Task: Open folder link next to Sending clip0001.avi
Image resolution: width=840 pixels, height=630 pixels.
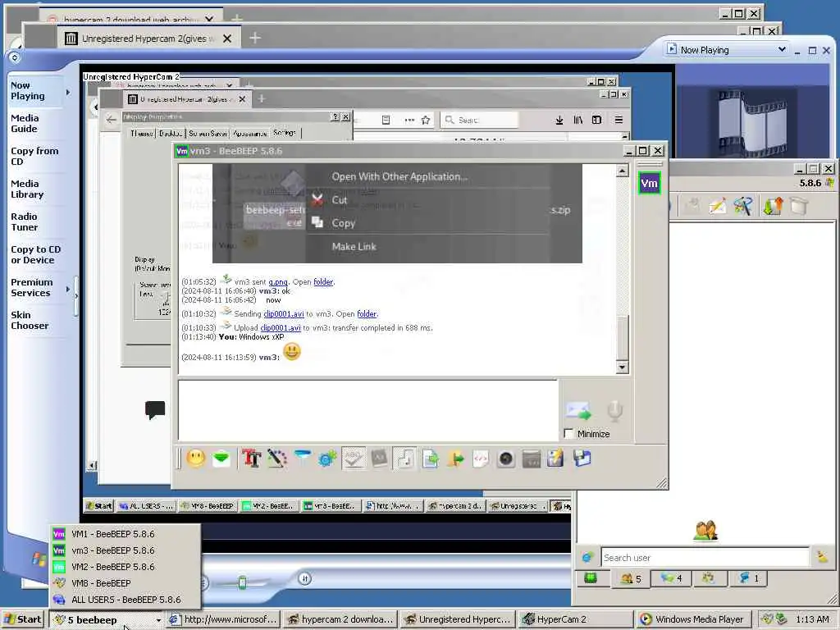Action: (x=367, y=314)
